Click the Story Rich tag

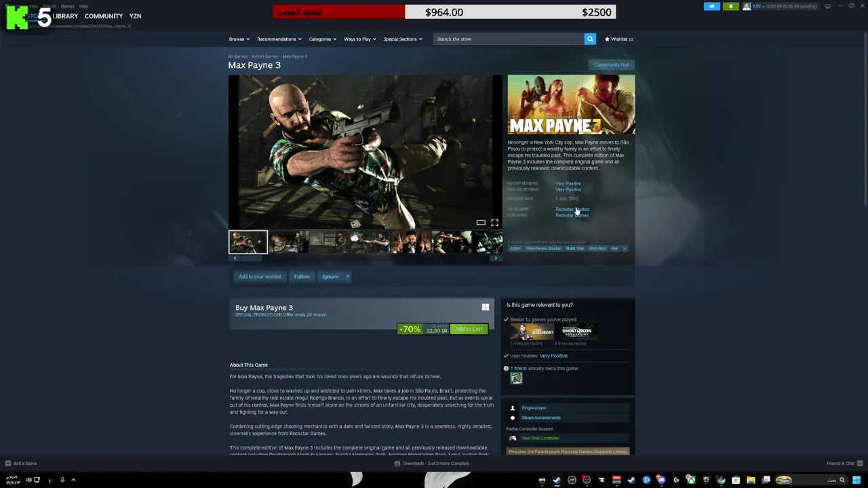(x=597, y=248)
